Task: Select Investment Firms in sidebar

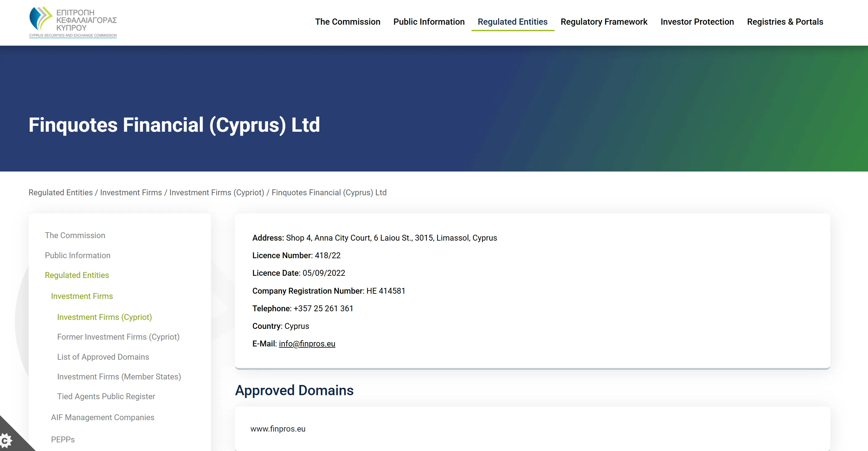Action: coord(82,296)
